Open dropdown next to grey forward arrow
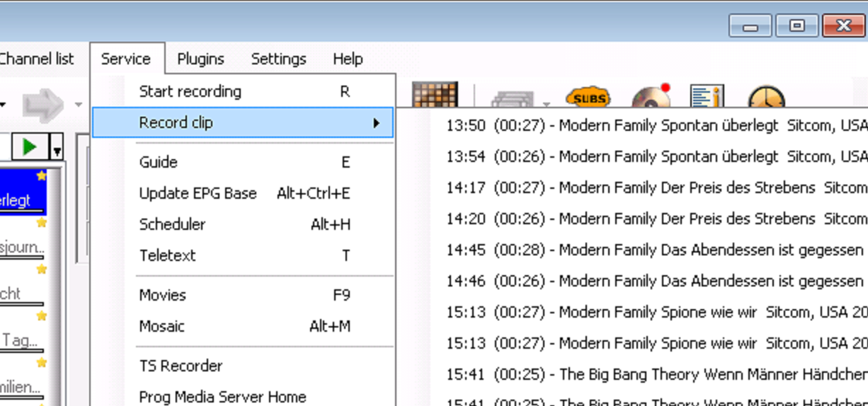Image resolution: width=868 pixels, height=406 pixels. point(78,105)
